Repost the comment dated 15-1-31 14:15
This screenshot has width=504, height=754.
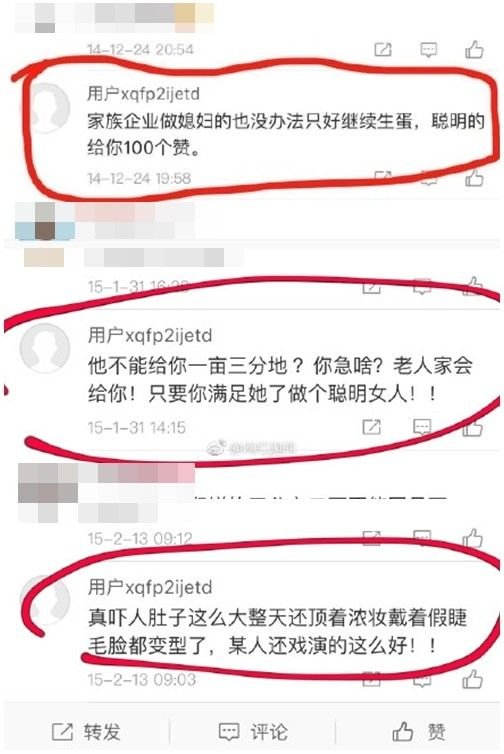371,427
